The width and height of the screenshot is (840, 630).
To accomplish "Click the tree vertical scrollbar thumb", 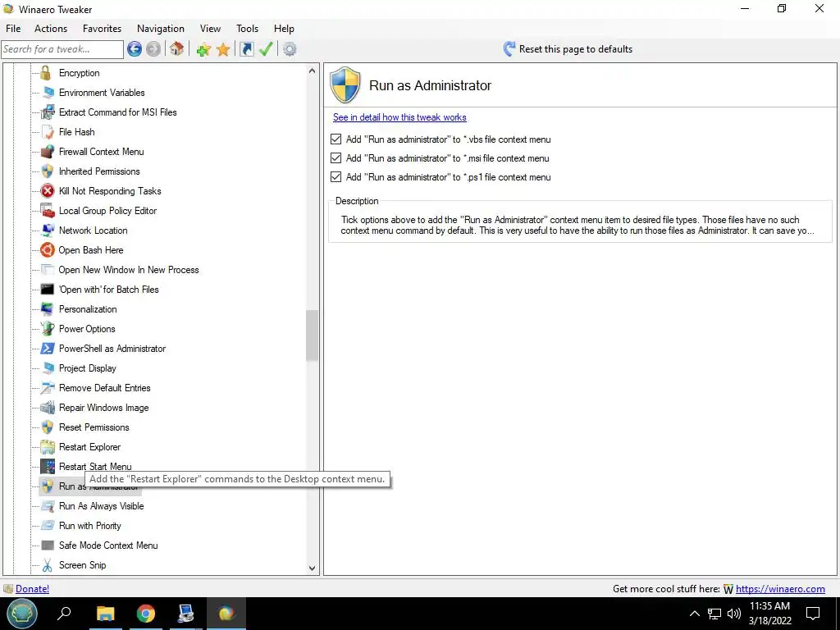I will click(313, 336).
